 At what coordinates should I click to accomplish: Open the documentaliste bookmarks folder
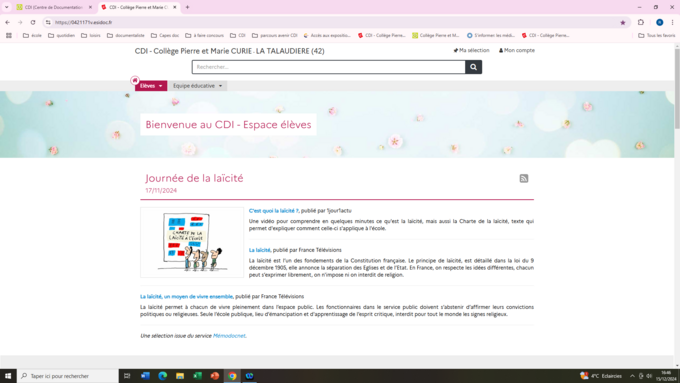click(x=125, y=36)
